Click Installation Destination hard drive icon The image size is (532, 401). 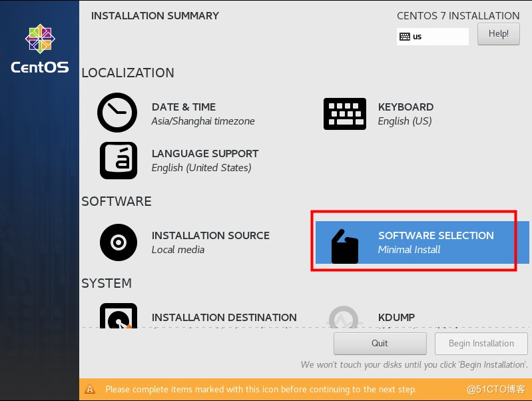[119, 316]
